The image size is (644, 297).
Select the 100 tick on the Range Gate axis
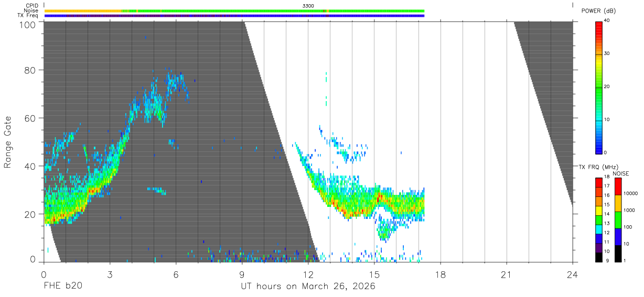click(27, 24)
